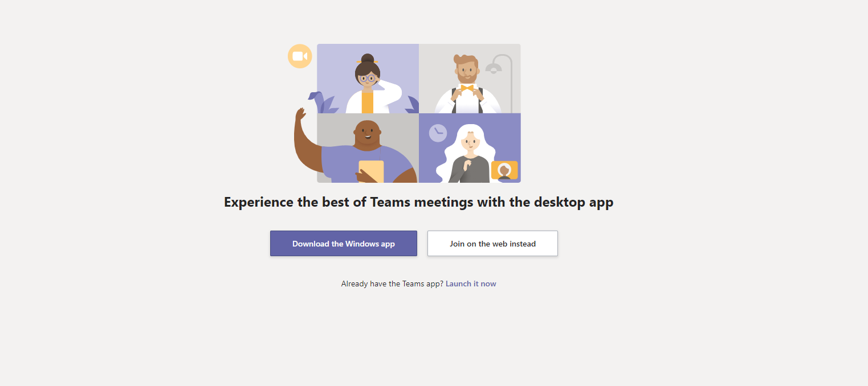Click the glasses on the woman's face
Viewport: 868px width, 386px height.
[x=368, y=79]
